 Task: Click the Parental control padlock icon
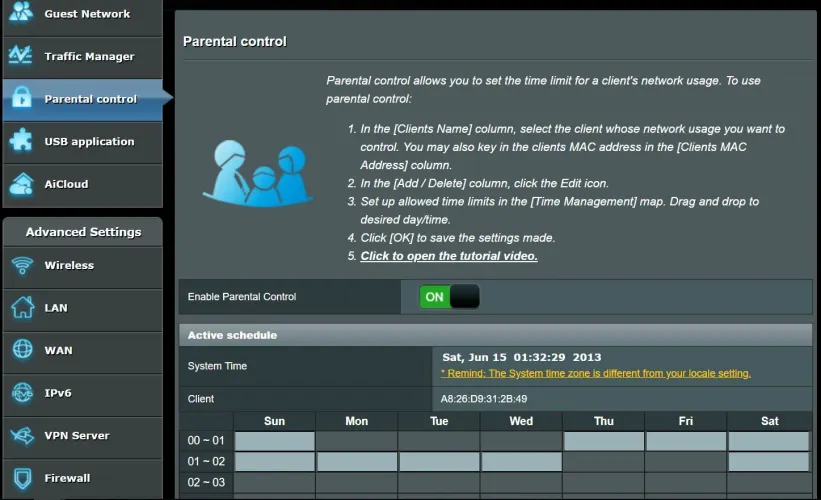[x=22, y=99]
